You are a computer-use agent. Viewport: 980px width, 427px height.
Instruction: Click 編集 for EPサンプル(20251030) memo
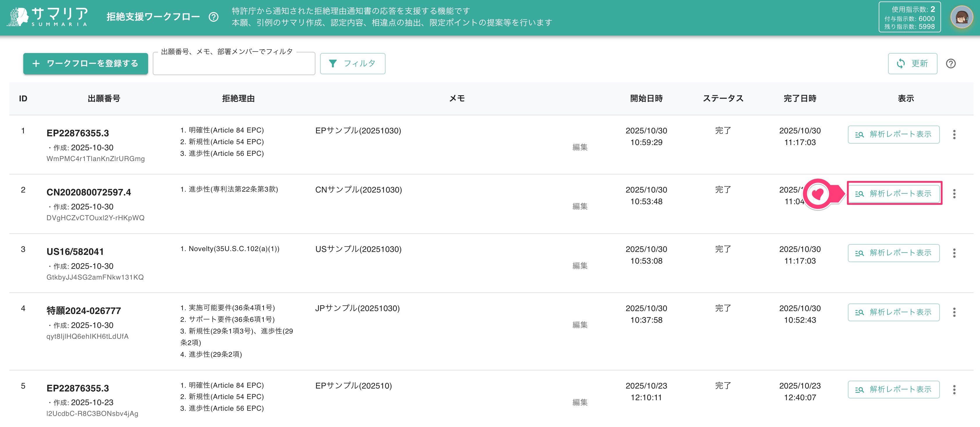[580, 147]
